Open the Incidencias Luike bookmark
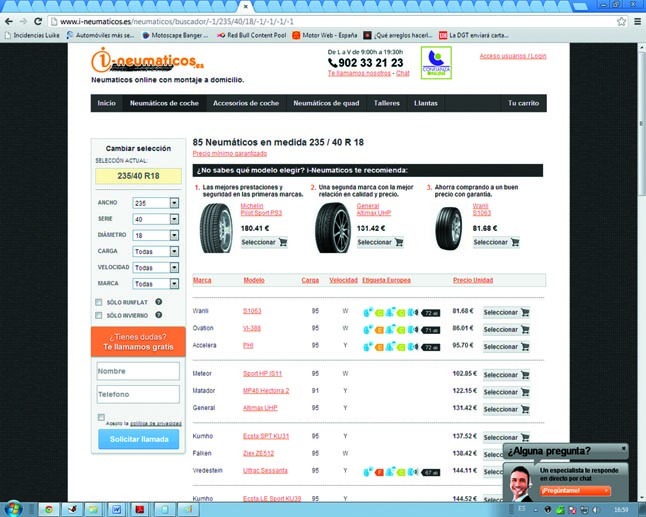The width and height of the screenshot is (646, 517). (32, 35)
